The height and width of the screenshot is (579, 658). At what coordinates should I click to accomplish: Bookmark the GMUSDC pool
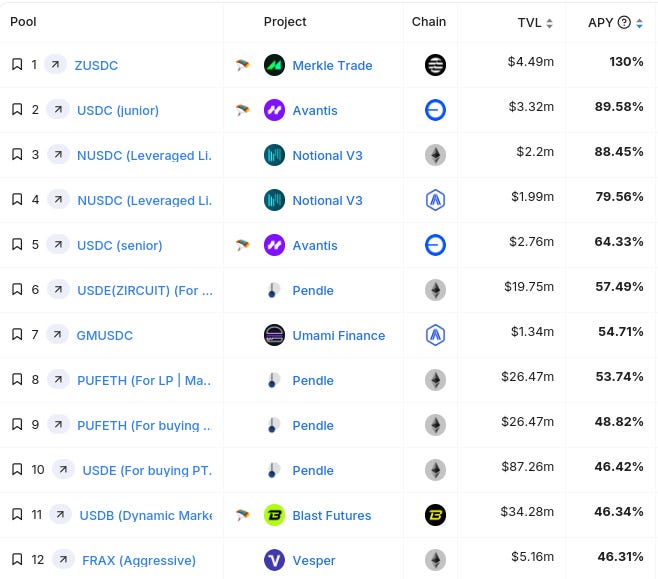click(17, 334)
